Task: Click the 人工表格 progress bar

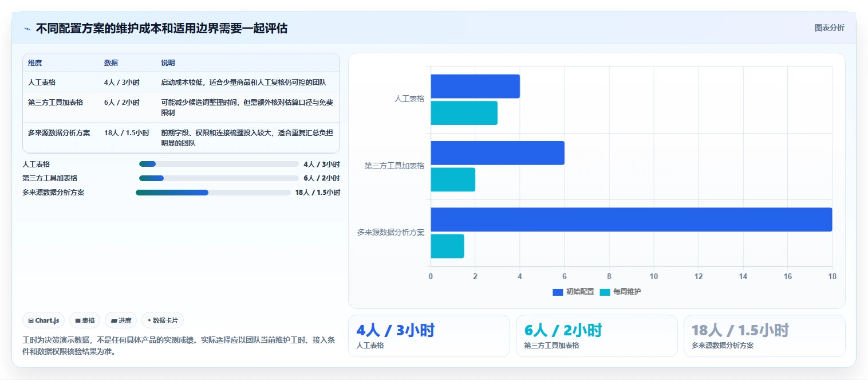Action: tap(219, 164)
